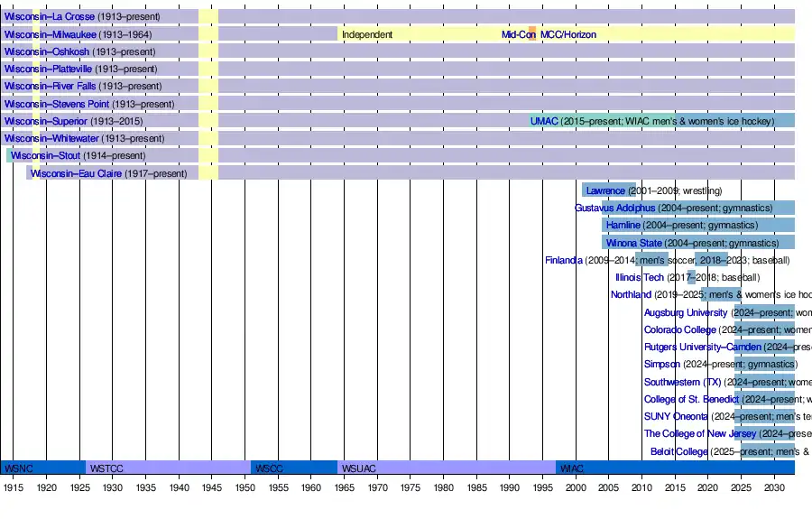Select the Wisconsin–Platteville link

point(48,70)
